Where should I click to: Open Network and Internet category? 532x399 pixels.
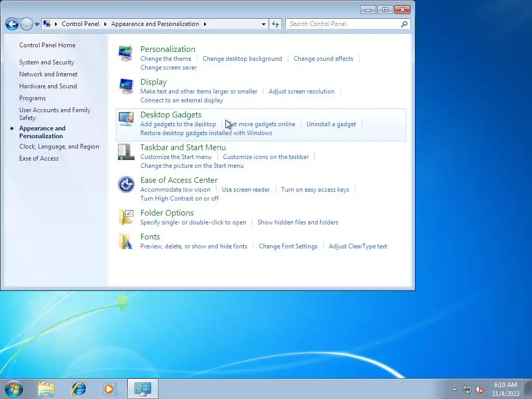48,74
